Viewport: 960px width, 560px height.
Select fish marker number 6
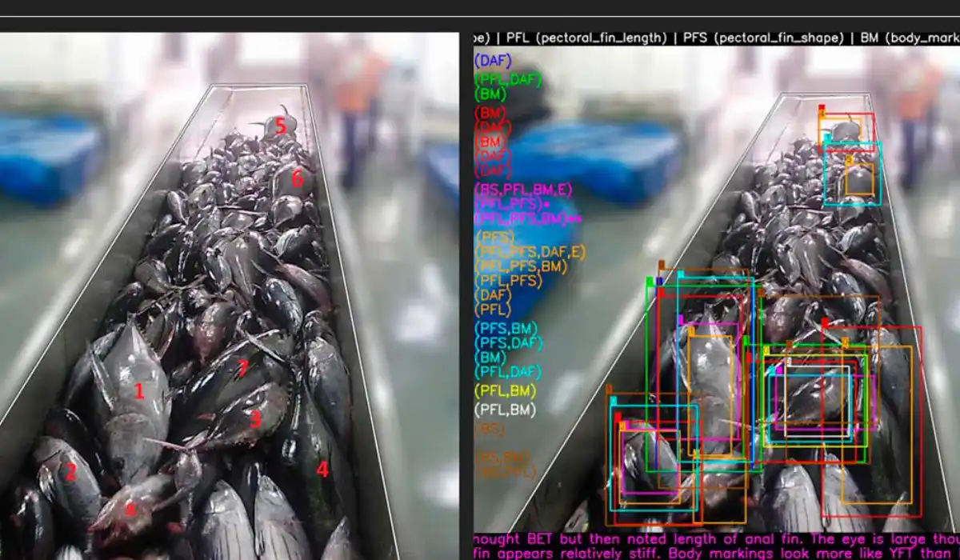coord(298,178)
